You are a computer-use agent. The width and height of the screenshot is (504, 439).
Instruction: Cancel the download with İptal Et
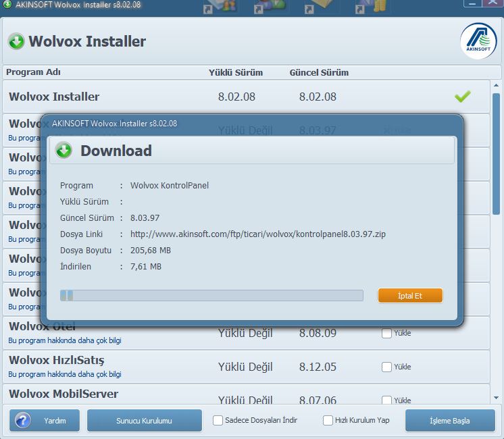pyautogui.click(x=410, y=296)
